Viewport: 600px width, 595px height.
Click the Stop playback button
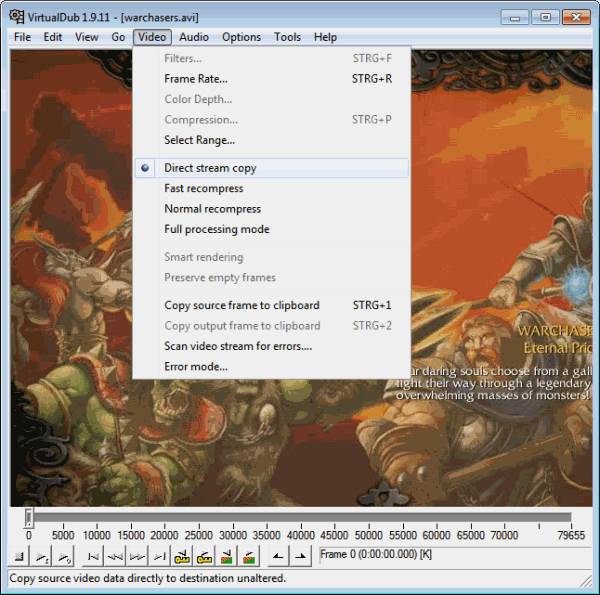tap(19, 555)
